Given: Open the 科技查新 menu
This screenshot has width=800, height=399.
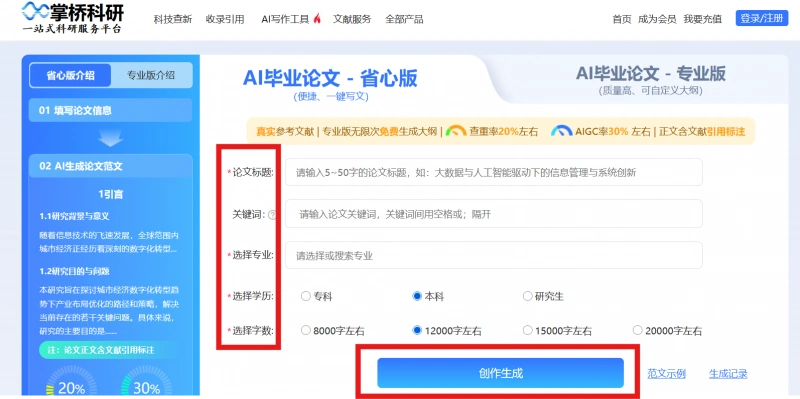Looking at the screenshot, I should (x=173, y=19).
